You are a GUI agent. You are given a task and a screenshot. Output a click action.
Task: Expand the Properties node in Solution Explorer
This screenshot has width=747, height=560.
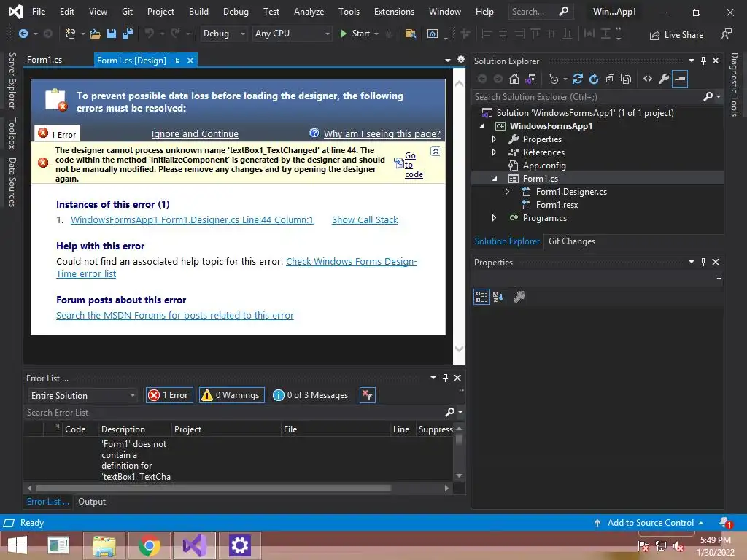[494, 139]
